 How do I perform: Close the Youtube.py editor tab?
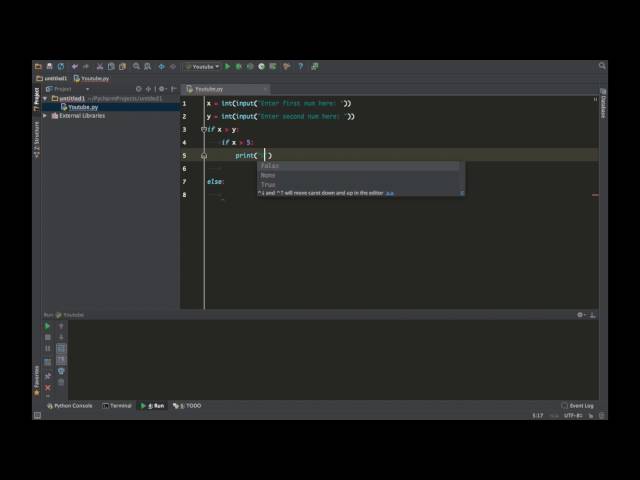pyautogui.click(x=265, y=89)
